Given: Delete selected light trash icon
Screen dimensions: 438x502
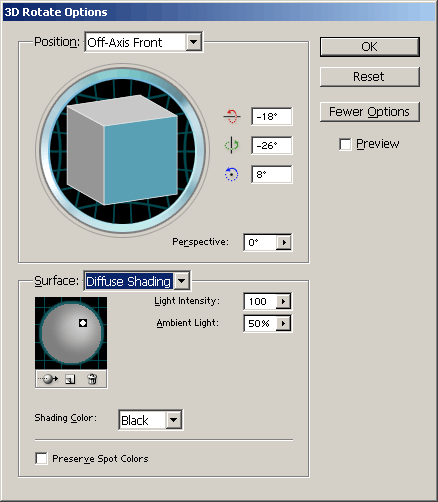Looking at the screenshot, I should tap(92, 379).
